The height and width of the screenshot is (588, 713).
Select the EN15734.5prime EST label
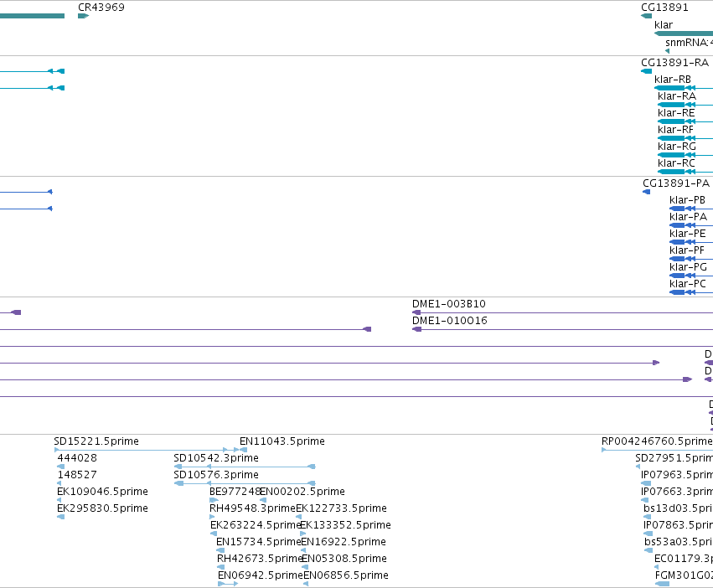pyautogui.click(x=259, y=542)
